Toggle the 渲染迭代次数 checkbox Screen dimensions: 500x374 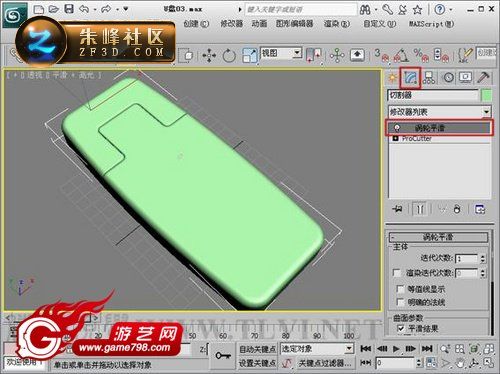pos(397,273)
